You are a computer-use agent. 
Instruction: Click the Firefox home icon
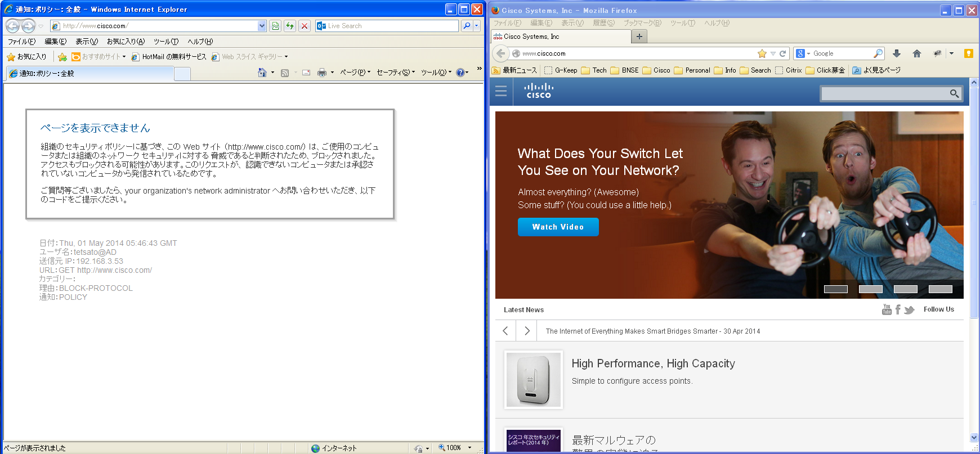[916, 53]
